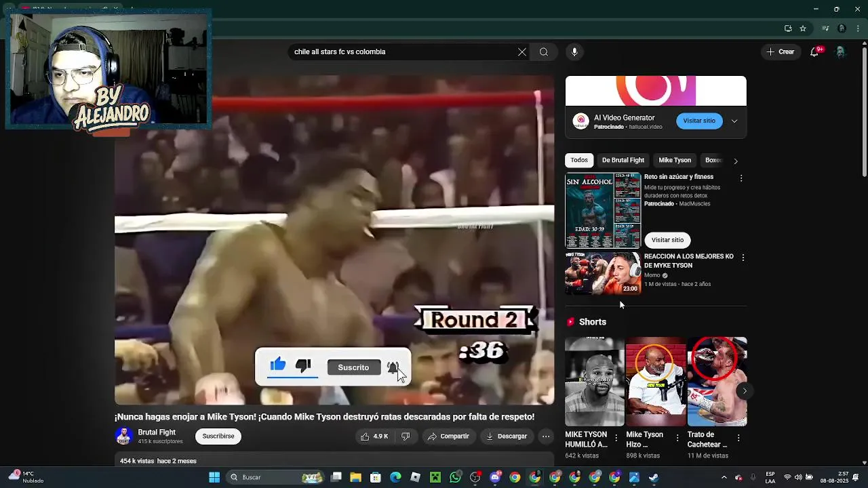Image resolution: width=868 pixels, height=488 pixels.
Task: Click the magnifier search button
Action: [x=544, y=52]
